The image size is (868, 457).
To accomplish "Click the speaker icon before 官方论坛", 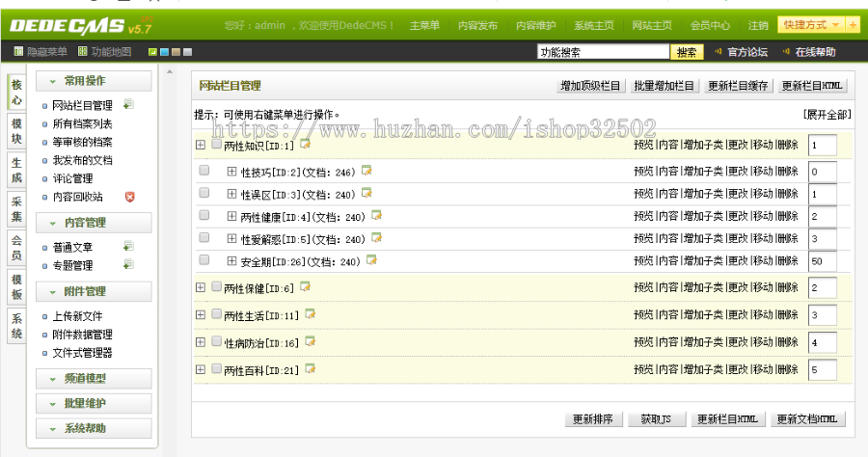I will pyautogui.click(x=718, y=51).
